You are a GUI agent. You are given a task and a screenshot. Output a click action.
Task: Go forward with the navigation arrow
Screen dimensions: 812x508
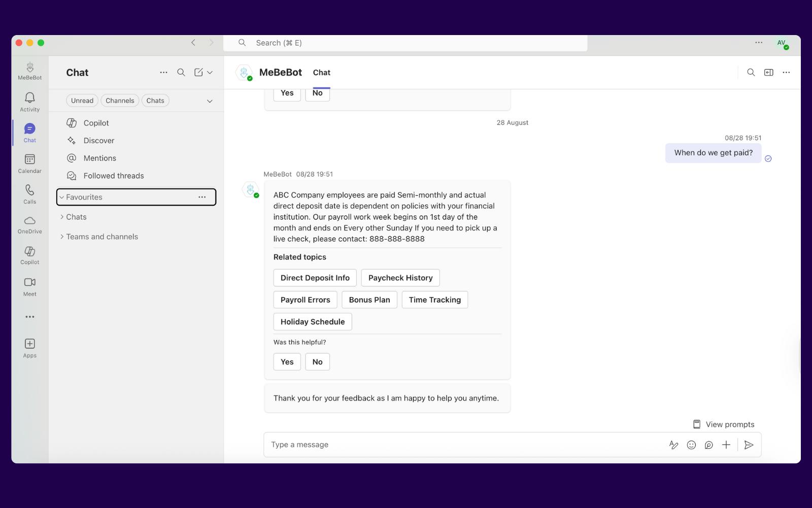click(212, 43)
